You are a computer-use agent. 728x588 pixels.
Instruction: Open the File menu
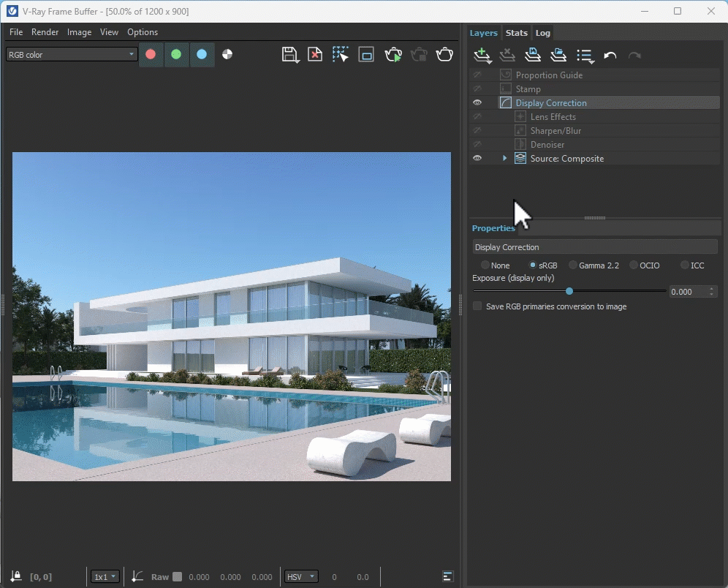[16, 32]
